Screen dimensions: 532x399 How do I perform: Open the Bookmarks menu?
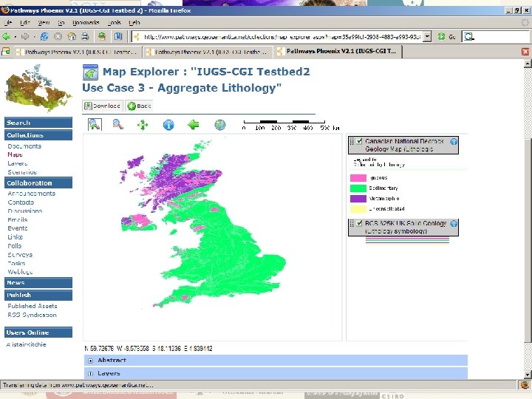pyautogui.click(x=86, y=23)
